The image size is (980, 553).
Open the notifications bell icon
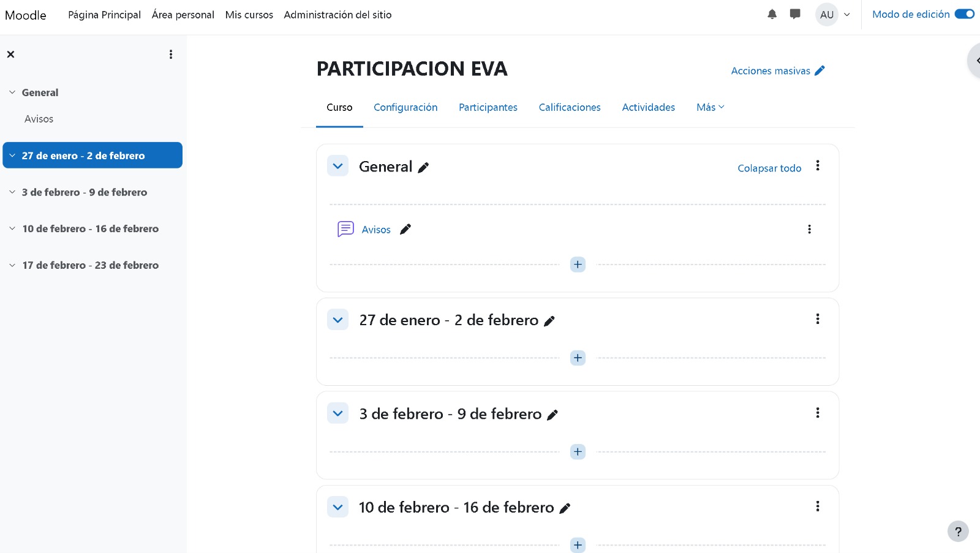click(772, 15)
